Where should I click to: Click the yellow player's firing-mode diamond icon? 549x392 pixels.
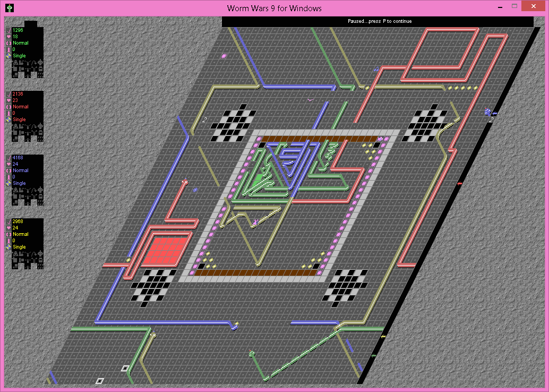coord(8,247)
